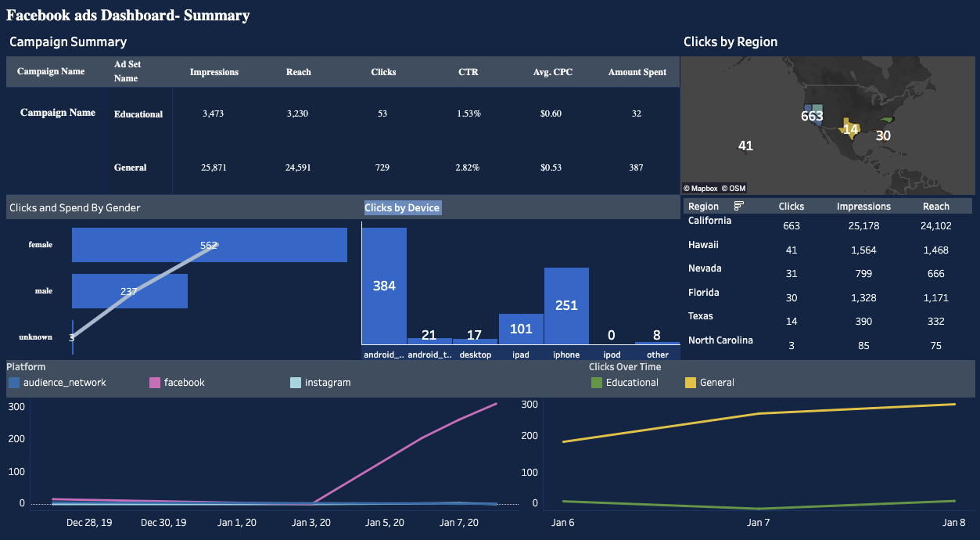980x540 pixels.
Task: Expand the Impressions column header options
Action: coord(863,205)
